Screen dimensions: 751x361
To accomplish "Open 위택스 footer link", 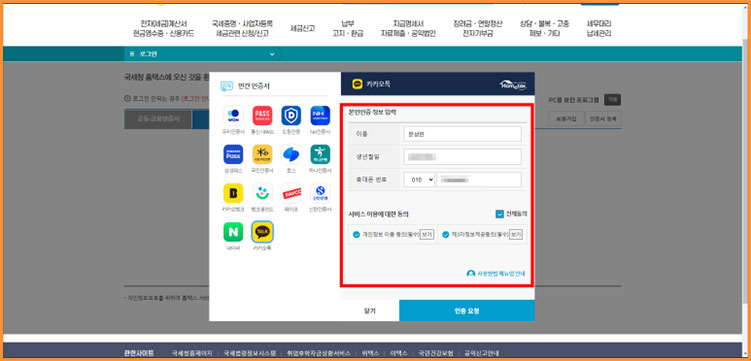I will (x=370, y=353).
